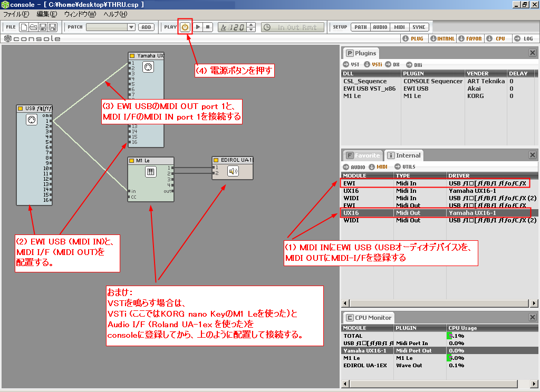The width and height of the screenshot is (540, 392).
Task: Toggle the PLUG panel visibility
Action: (413, 38)
